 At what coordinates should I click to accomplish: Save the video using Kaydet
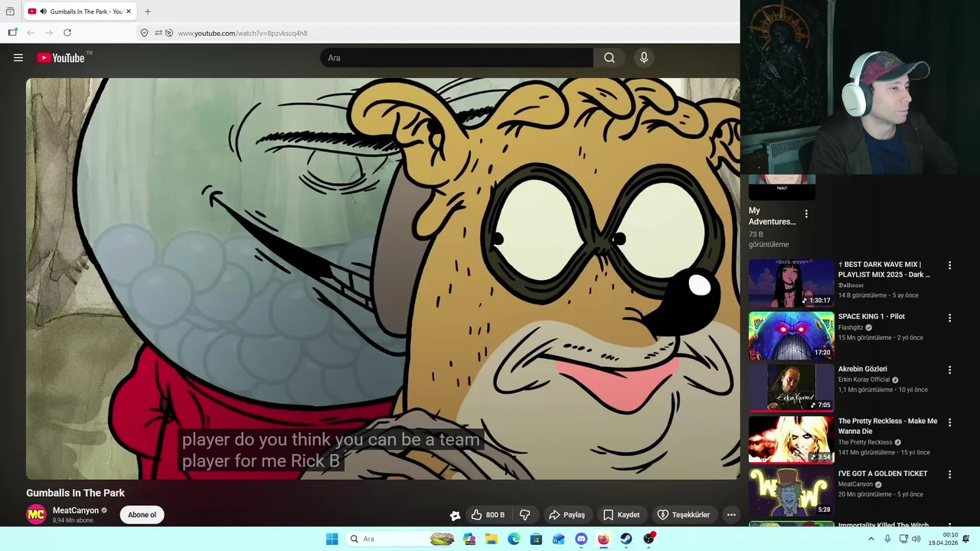tap(621, 515)
